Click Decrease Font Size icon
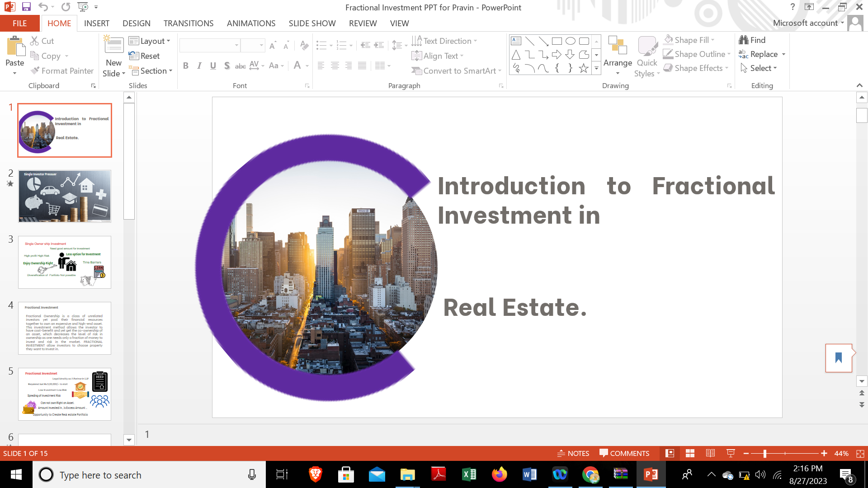The height and width of the screenshot is (488, 868). (x=286, y=45)
